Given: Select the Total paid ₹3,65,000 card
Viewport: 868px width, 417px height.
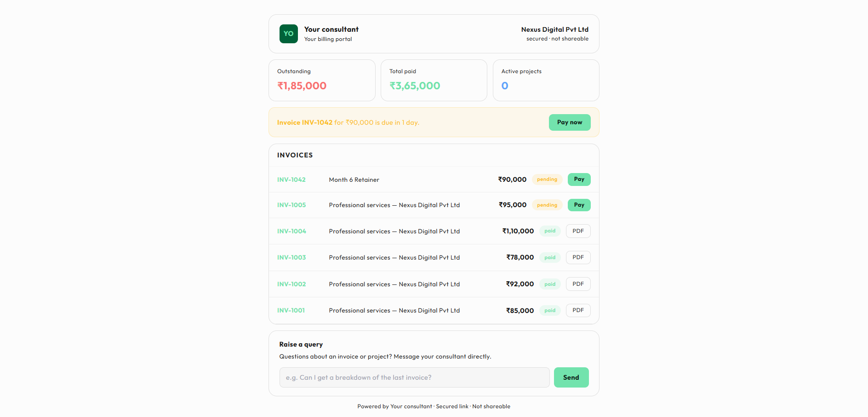Looking at the screenshot, I should pyautogui.click(x=434, y=80).
